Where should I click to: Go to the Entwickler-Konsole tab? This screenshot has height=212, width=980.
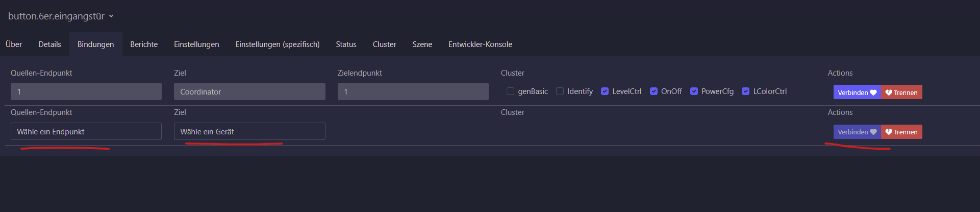480,44
